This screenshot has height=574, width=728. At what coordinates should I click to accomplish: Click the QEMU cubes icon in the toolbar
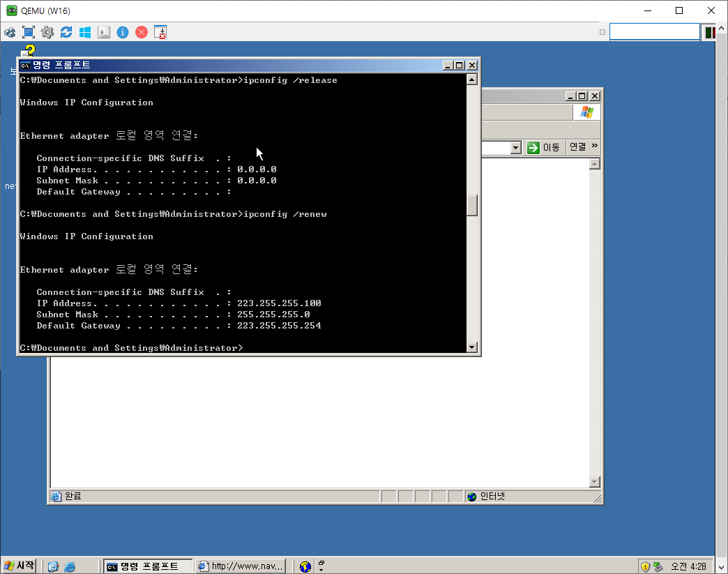tap(10, 33)
